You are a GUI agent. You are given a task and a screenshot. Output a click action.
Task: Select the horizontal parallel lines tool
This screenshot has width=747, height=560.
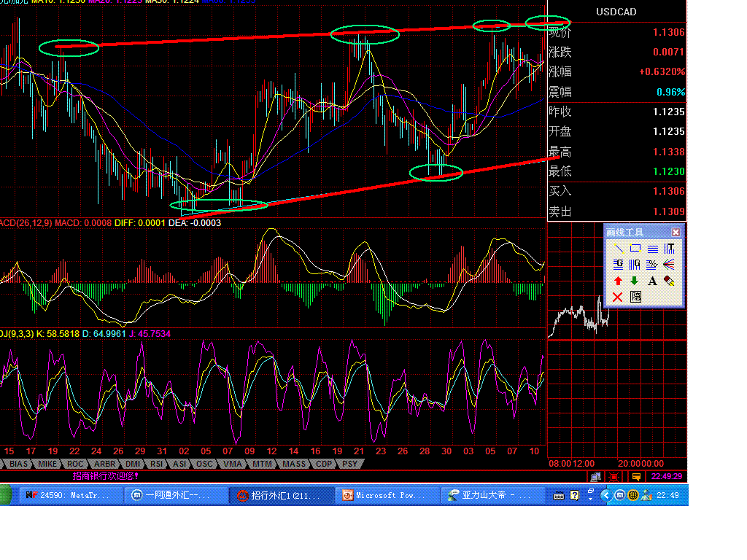(652, 249)
